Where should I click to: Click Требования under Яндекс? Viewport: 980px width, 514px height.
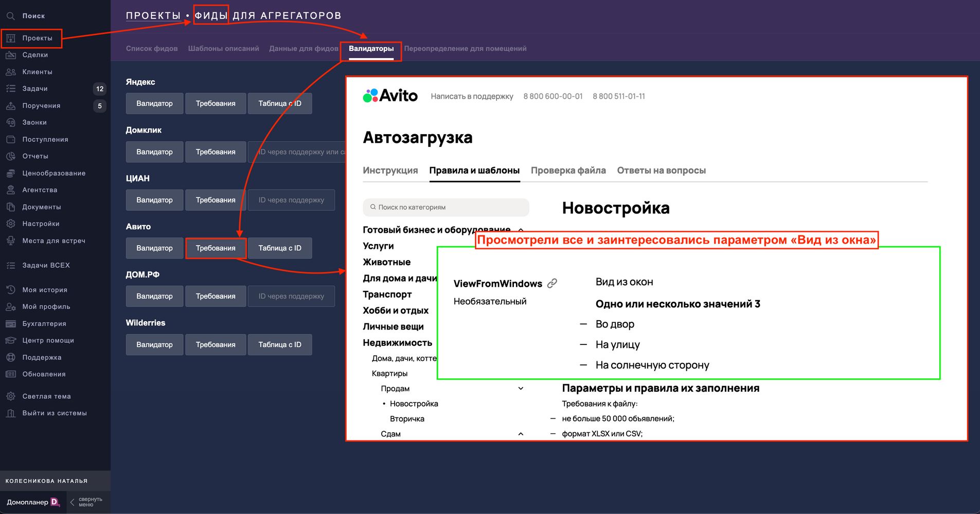click(x=216, y=103)
